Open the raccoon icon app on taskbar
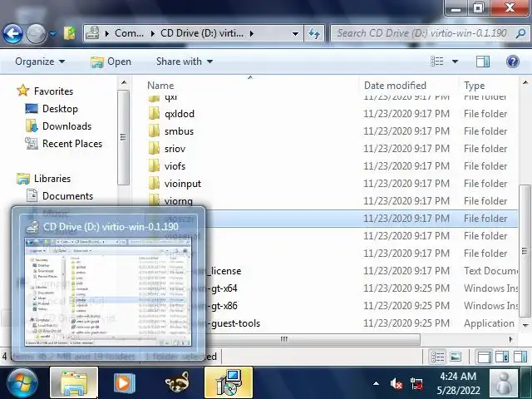The width and height of the screenshot is (532, 399). (177, 382)
